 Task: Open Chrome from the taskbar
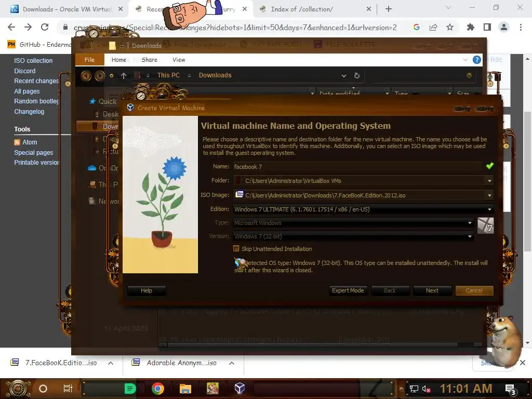pos(158,389)
